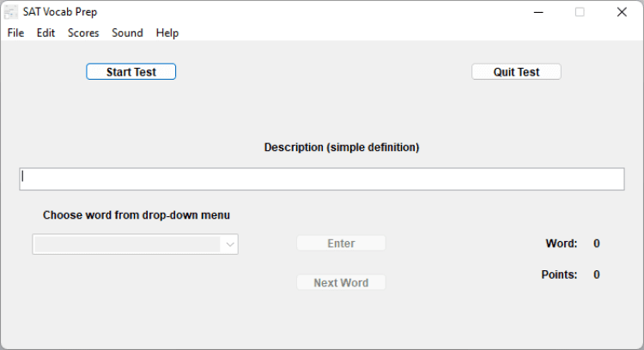Screen dimensions: 644x350
Task: Minimize the SAT Vocab Prep window
Action: tap(538, 12)
